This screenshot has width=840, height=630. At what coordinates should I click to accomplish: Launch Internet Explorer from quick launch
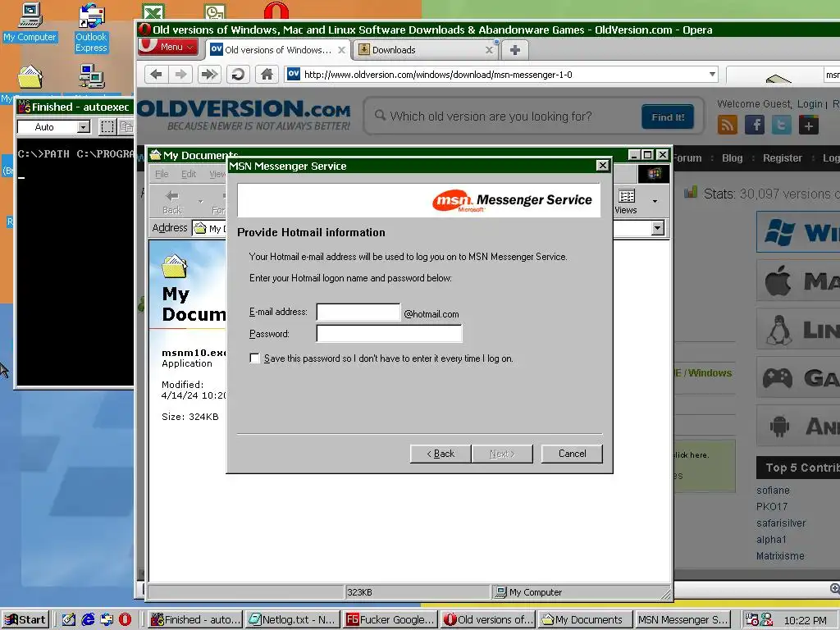click(x=88, y=620)
